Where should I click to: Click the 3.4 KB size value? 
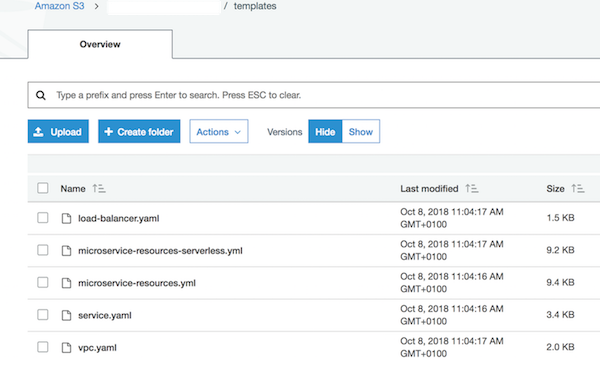tap(561, 315)
